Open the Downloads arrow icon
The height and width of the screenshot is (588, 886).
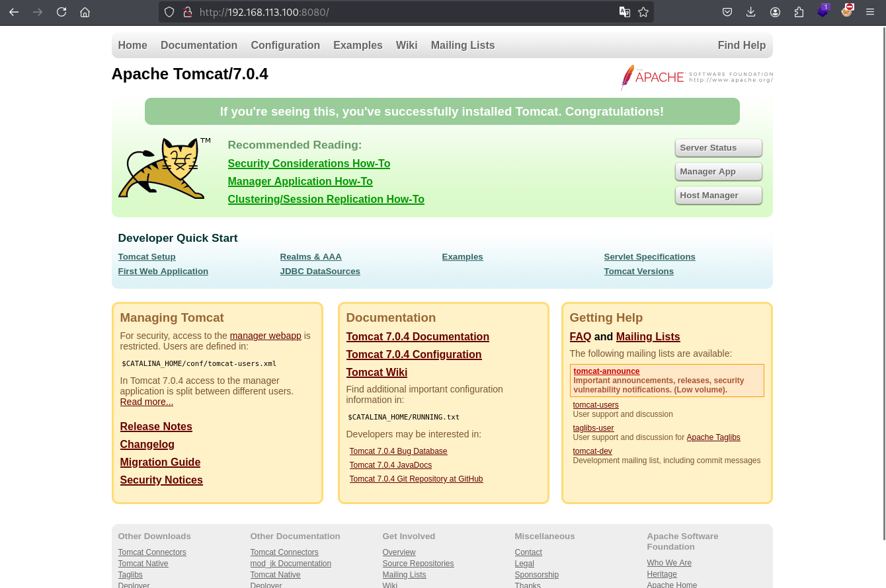pos(750,12)
